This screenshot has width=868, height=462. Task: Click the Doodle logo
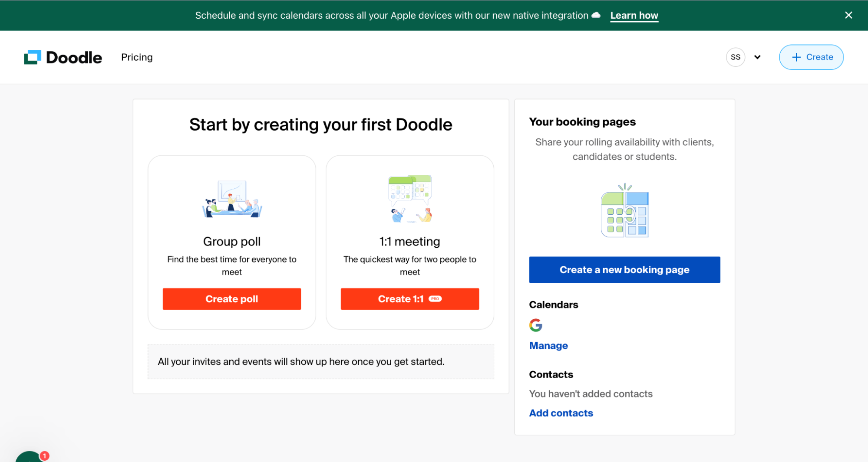pyautogui.click(x=63, y=57)
